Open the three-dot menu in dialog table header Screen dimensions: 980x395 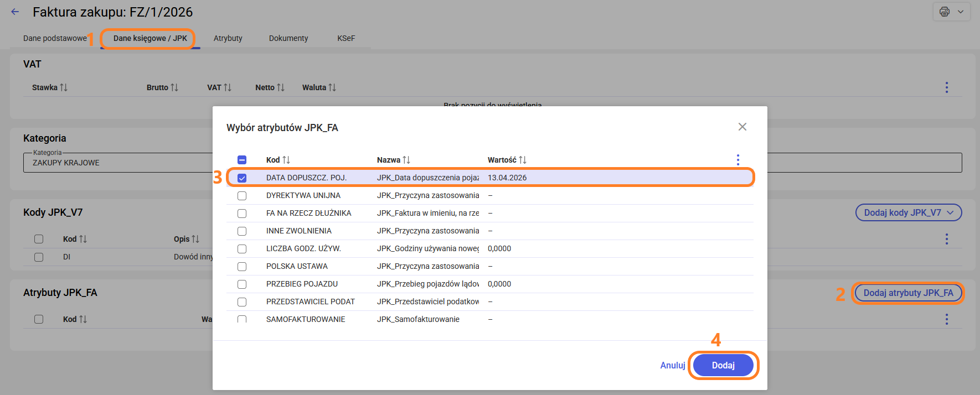click(737, 160)
